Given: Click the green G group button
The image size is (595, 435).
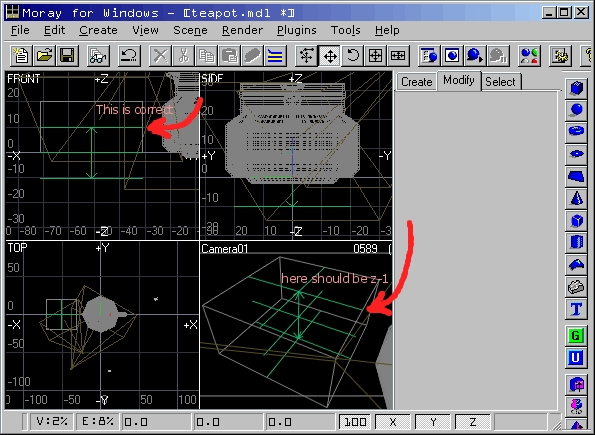Looking at the screenshot, I should tap(576, 336).
